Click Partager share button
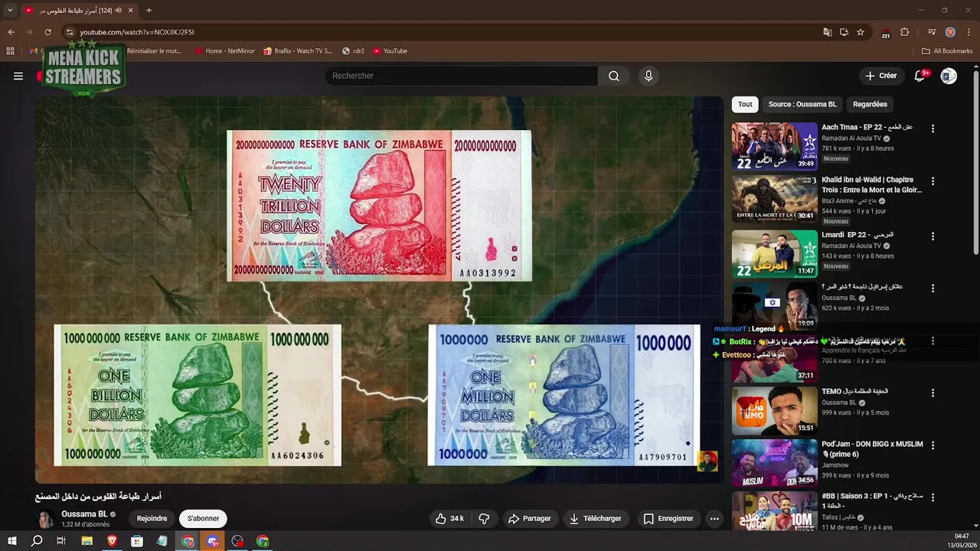 click(529, 518)
